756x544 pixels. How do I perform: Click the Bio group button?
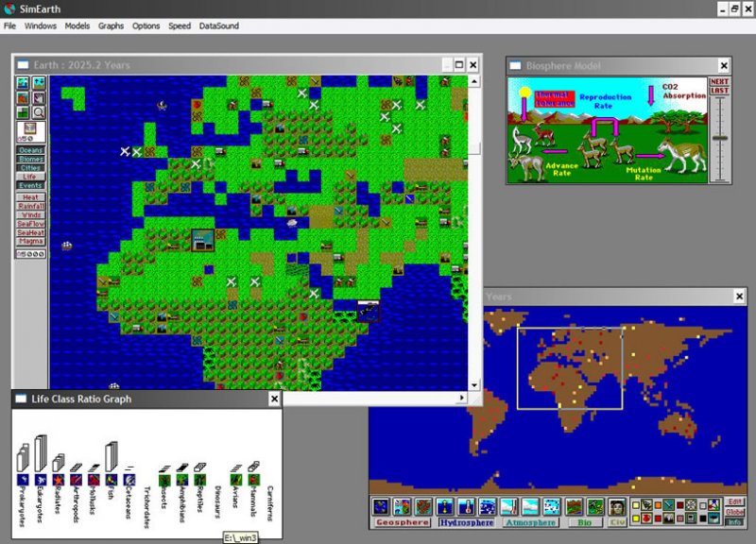(x=584, y=522)
